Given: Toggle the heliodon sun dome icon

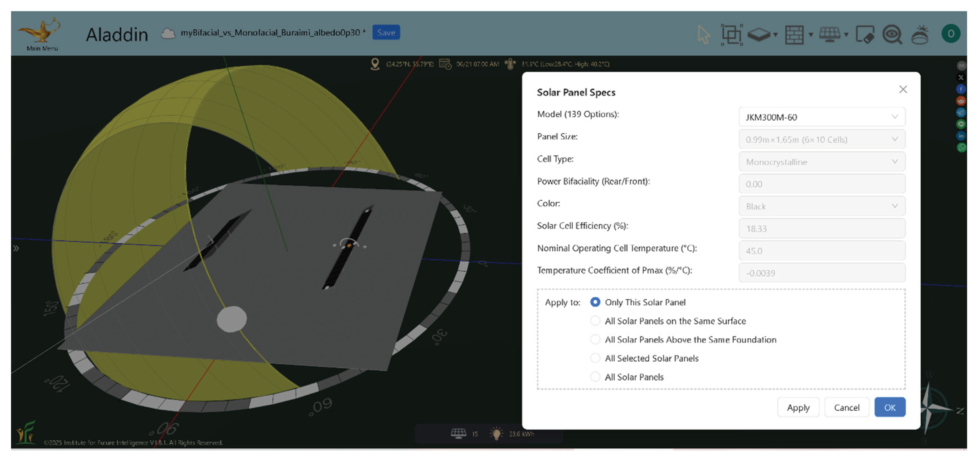Looking at the screenshot, I should point(920,35).
